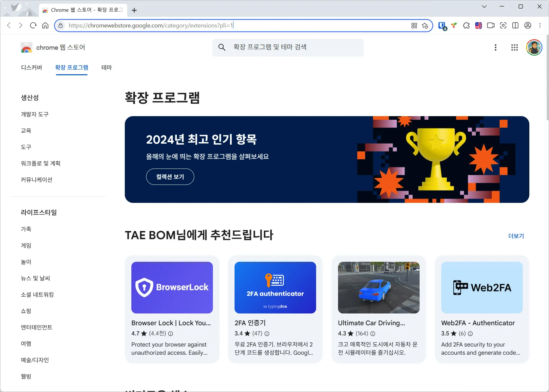
Task: Click the 컬렉션 보기 button
Action: [x=170, y=176]
